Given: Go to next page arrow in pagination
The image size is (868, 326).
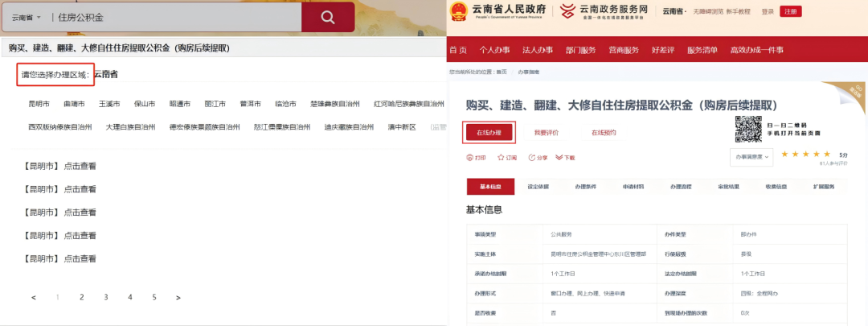Looking at the screenshot, I should pyautogui.click(x=178, y=298).
